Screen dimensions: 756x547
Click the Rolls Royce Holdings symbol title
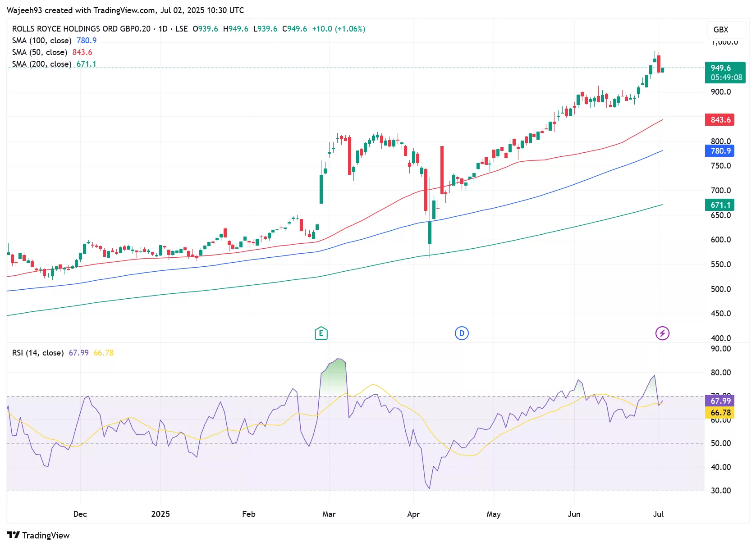[x=81, y=29]
